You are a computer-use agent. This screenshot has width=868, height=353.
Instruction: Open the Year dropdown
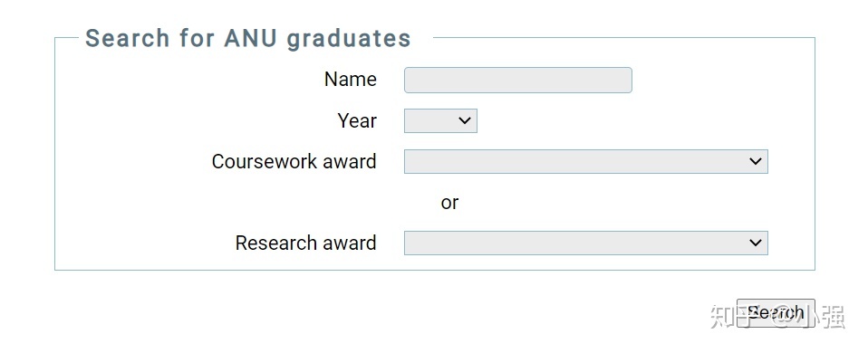tap(440, 120)
